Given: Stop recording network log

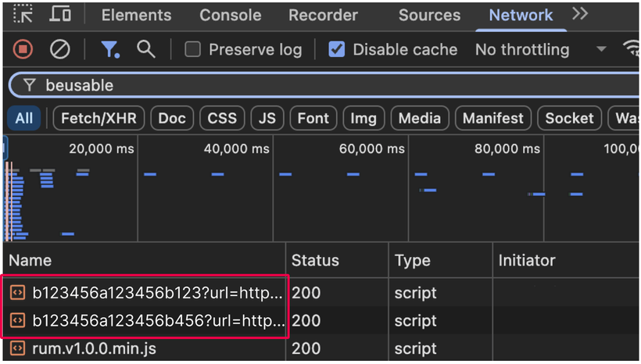Looking at the screenshot, I should tap(23, 49).
